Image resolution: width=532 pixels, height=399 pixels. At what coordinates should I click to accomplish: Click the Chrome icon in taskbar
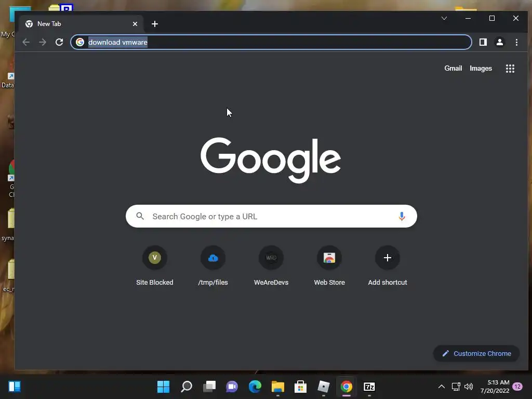pyautogui.click(x=347, y=387)
